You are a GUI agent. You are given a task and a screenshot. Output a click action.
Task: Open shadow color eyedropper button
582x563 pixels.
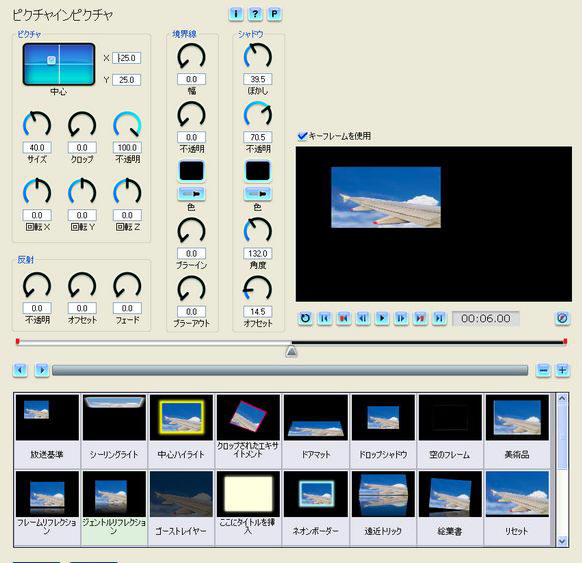[258, 194]
